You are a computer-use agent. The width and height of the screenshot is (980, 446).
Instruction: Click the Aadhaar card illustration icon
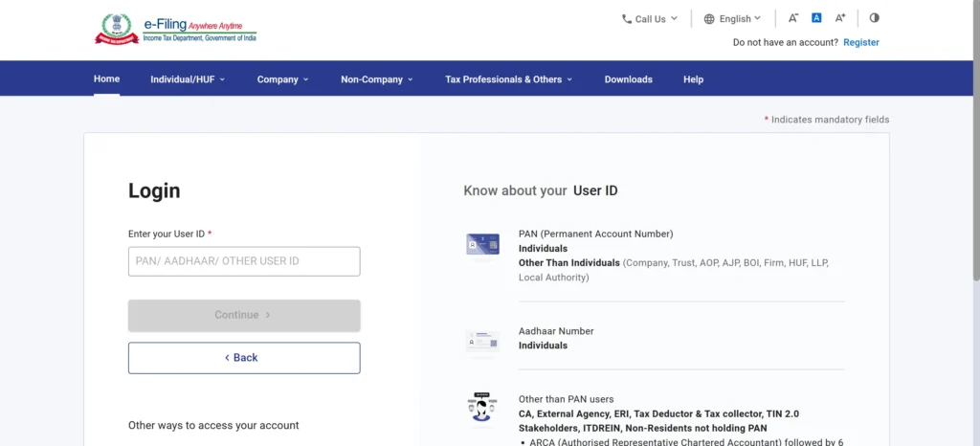click(x=482, y=343)
